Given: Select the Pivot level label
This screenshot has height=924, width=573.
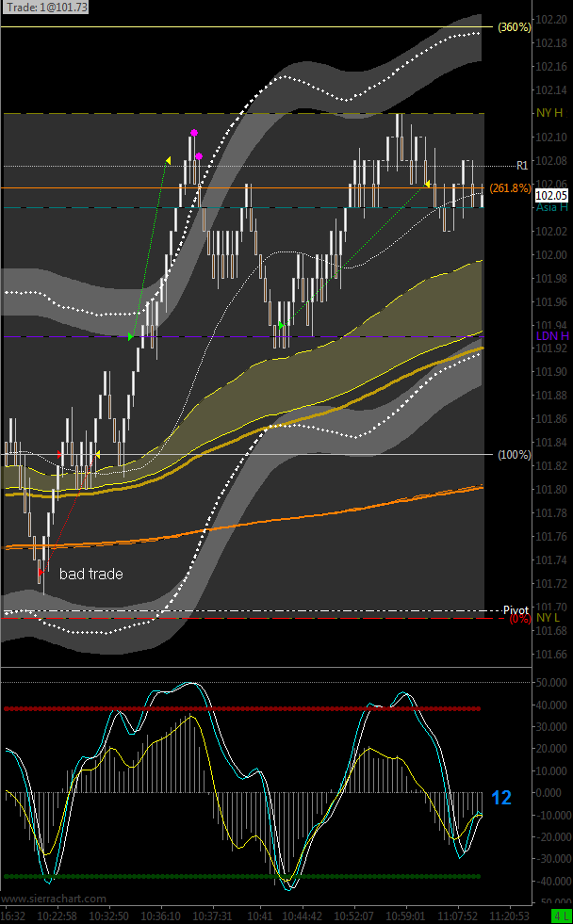Looking at the screenshot, I should click(516, 609).
